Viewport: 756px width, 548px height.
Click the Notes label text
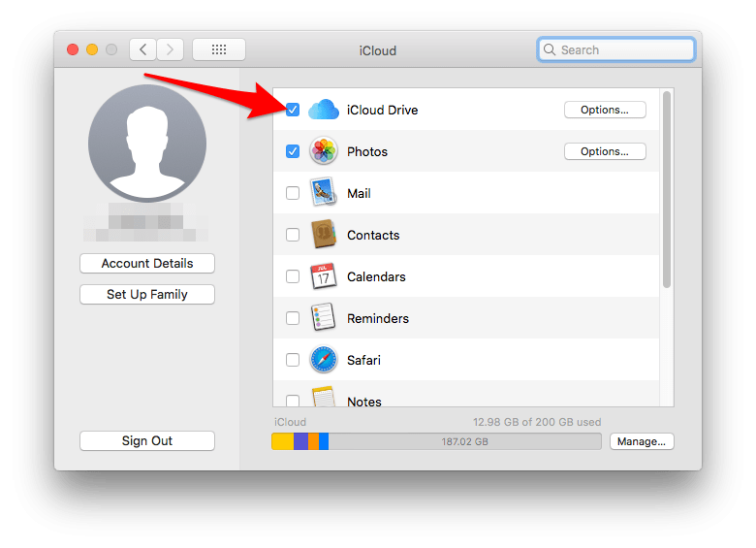pyautogui.click(x=364, y=401)
